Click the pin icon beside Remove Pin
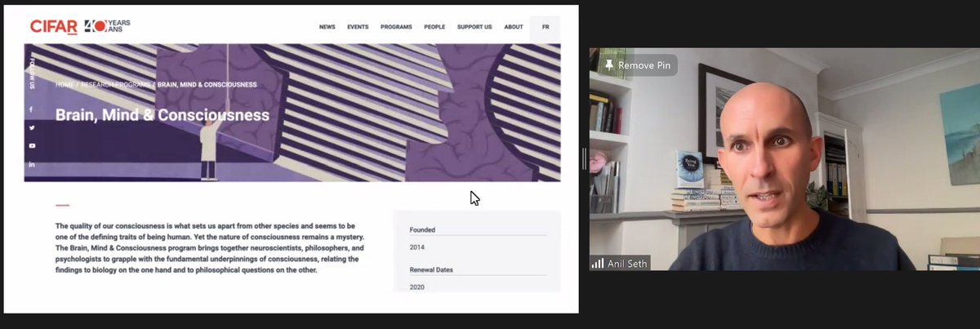 click(608, 64)
